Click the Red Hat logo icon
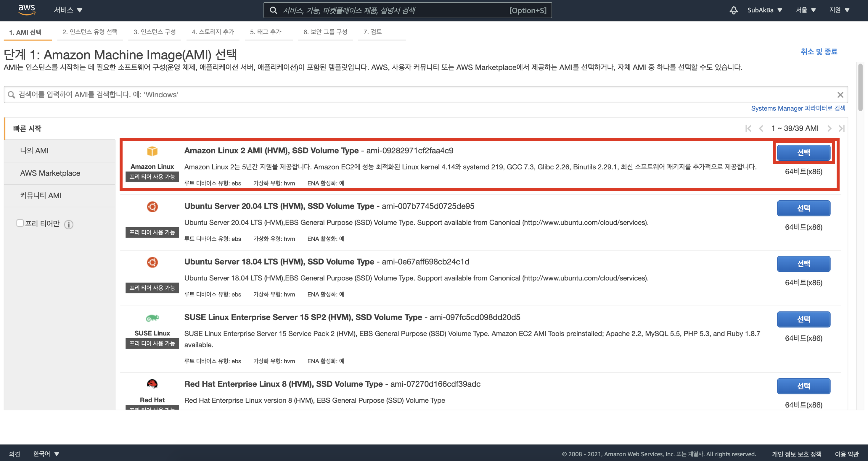 pyautogui.click(x=152, y=383)
